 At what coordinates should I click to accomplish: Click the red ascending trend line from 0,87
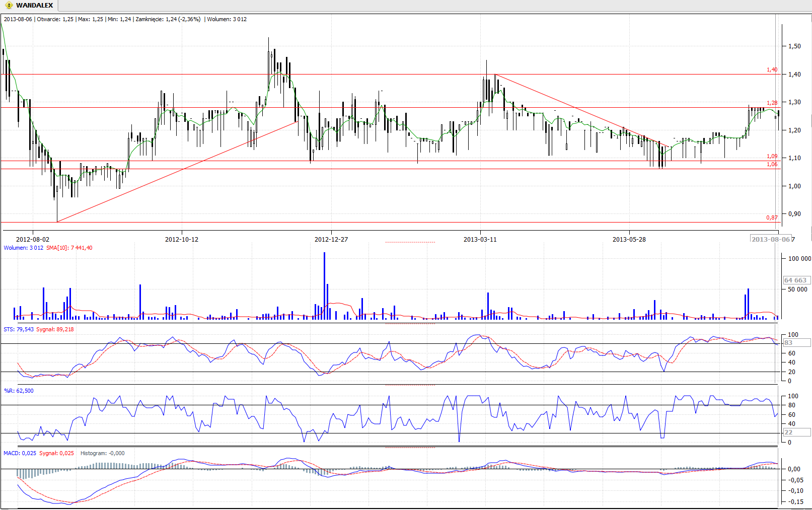177,171
